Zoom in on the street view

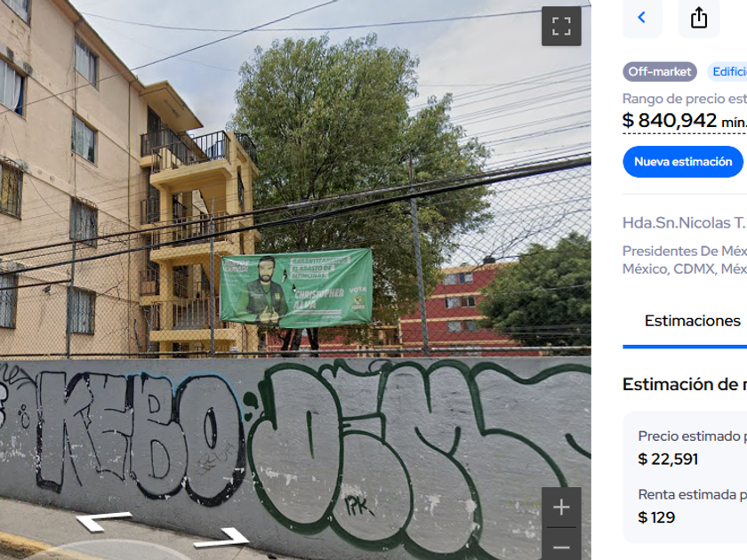(x=561, y=508)
